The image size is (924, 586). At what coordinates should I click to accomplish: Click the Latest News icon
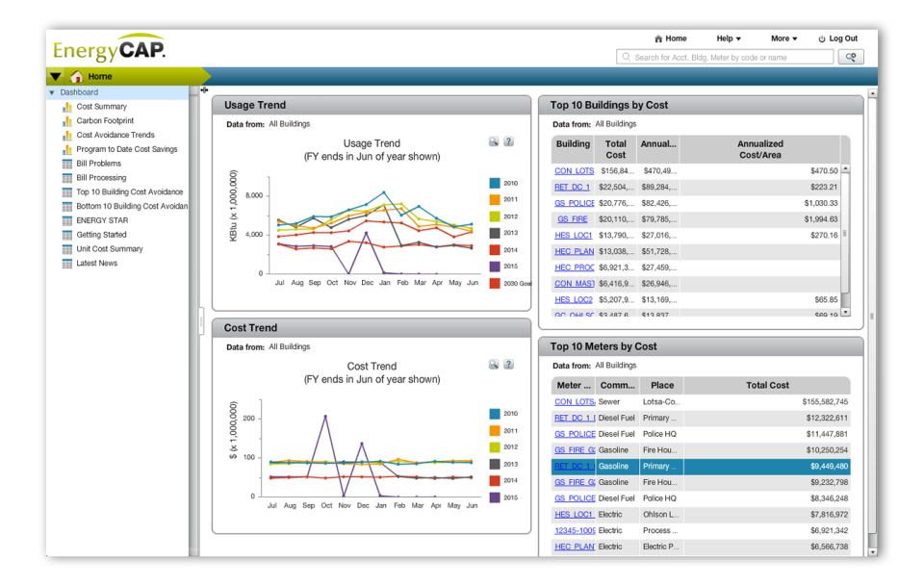point(67,264)
